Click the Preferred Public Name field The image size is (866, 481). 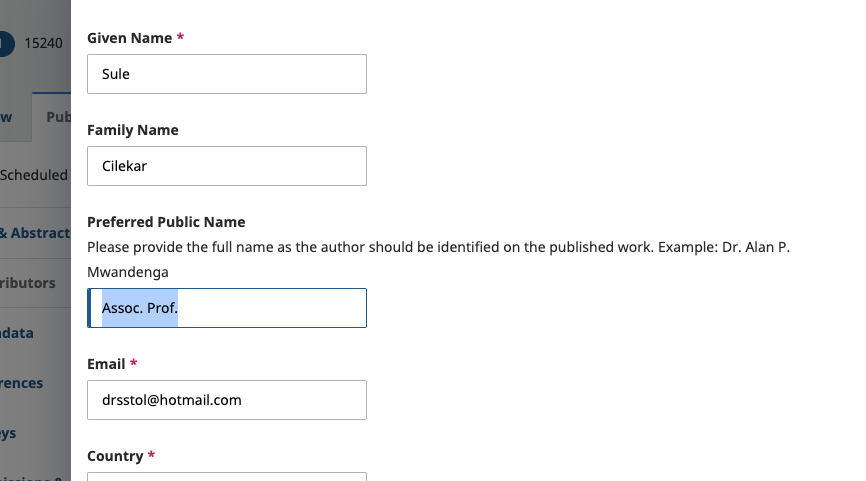coord(226,308)
